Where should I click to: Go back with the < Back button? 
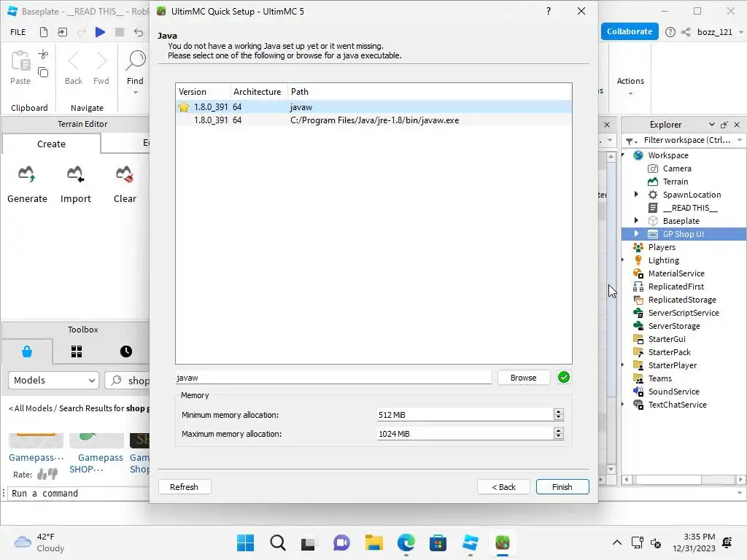coord(503,486)
